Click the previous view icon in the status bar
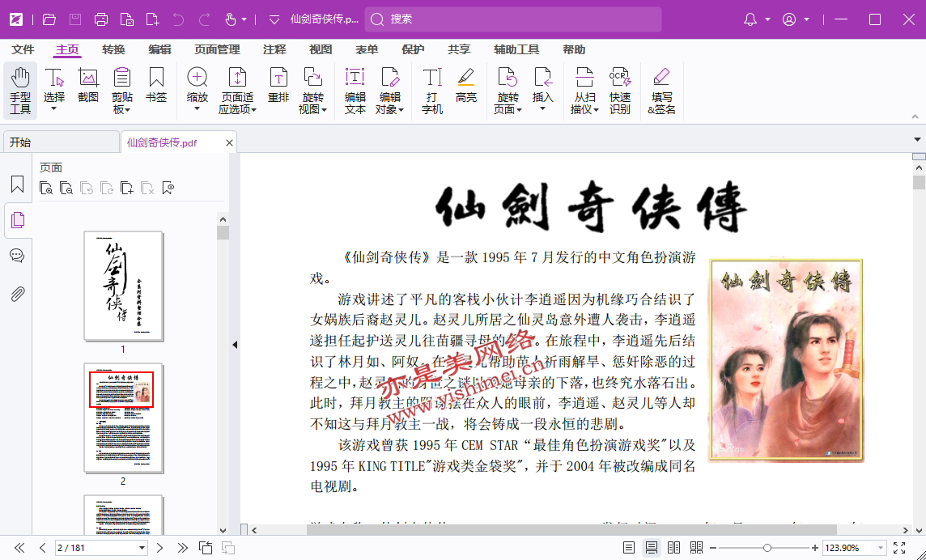The image size is (926, 560). [206, 548]
